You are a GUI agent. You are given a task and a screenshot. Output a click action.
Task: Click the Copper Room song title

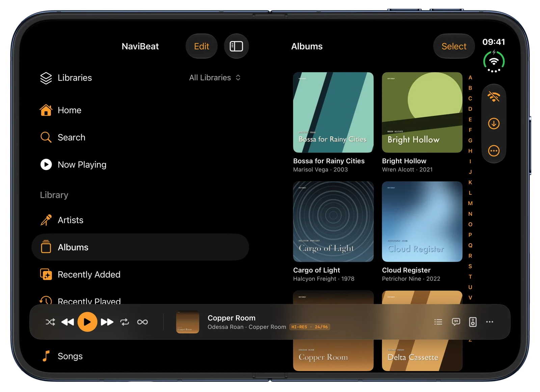coord(231,318)
